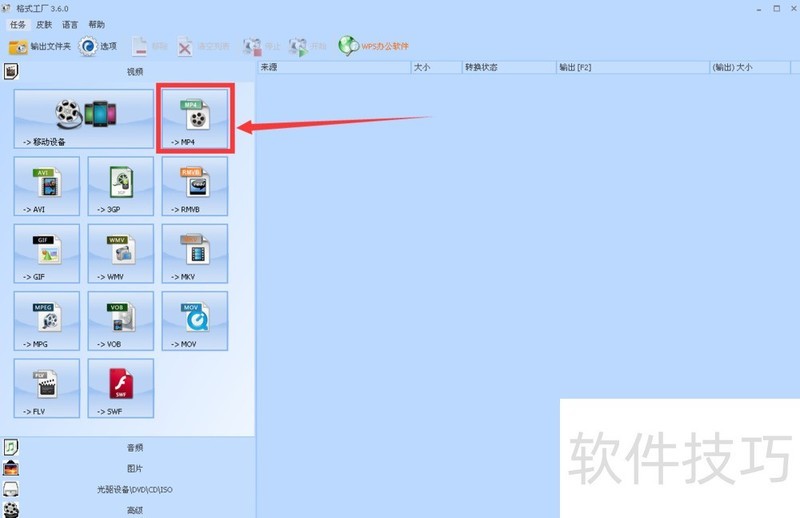Choose the 移动设备 mobile device converter
This screenshot has width=800, height=518.
point(84,119)
